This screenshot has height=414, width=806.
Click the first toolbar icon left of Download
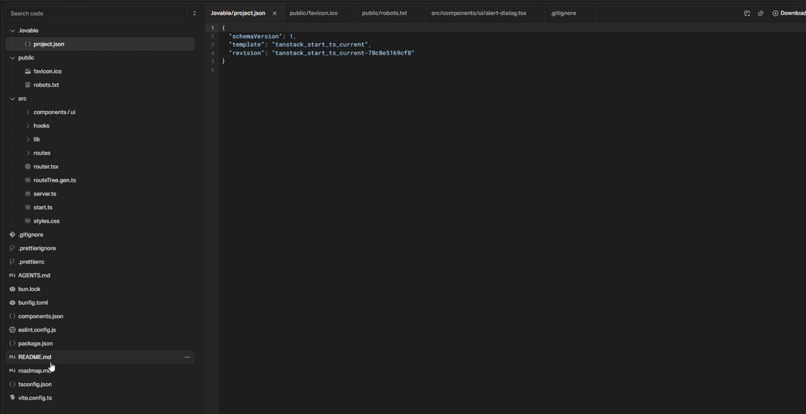coord(747,13)
